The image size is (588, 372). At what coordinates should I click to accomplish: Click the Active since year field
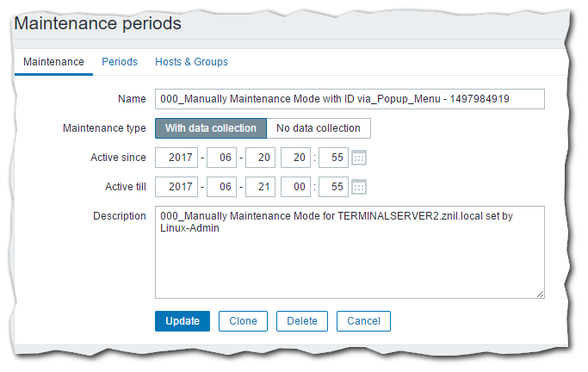pos(176,158)
